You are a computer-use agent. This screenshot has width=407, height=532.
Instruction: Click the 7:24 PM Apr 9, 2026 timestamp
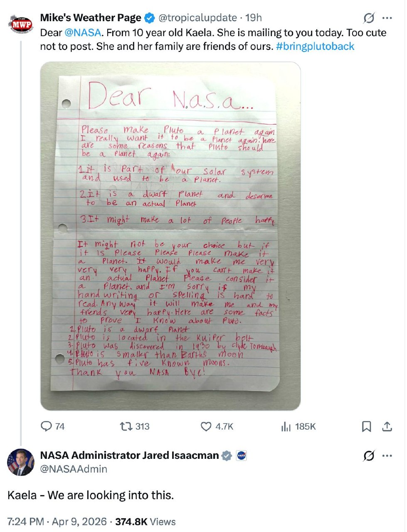click(x=57, y=522)
